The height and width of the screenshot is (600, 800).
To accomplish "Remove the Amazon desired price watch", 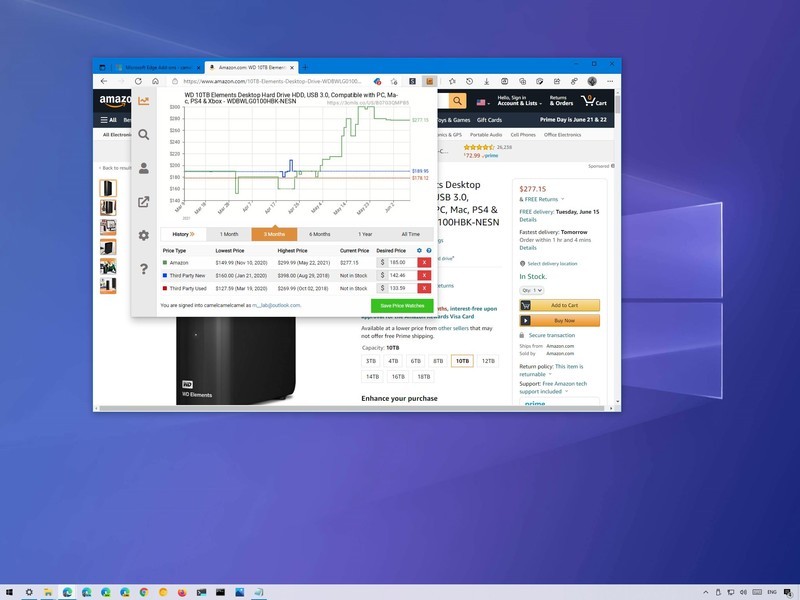I will pos(424,262).
